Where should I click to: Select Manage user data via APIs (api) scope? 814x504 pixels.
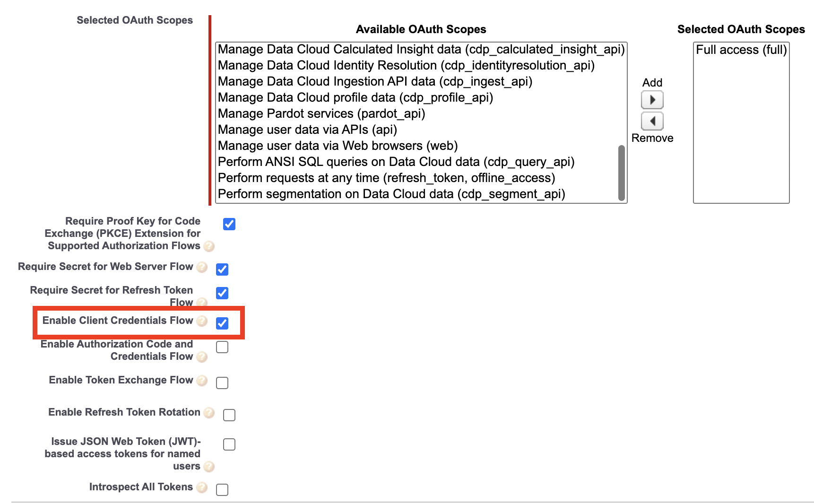[x=307, y=130]
